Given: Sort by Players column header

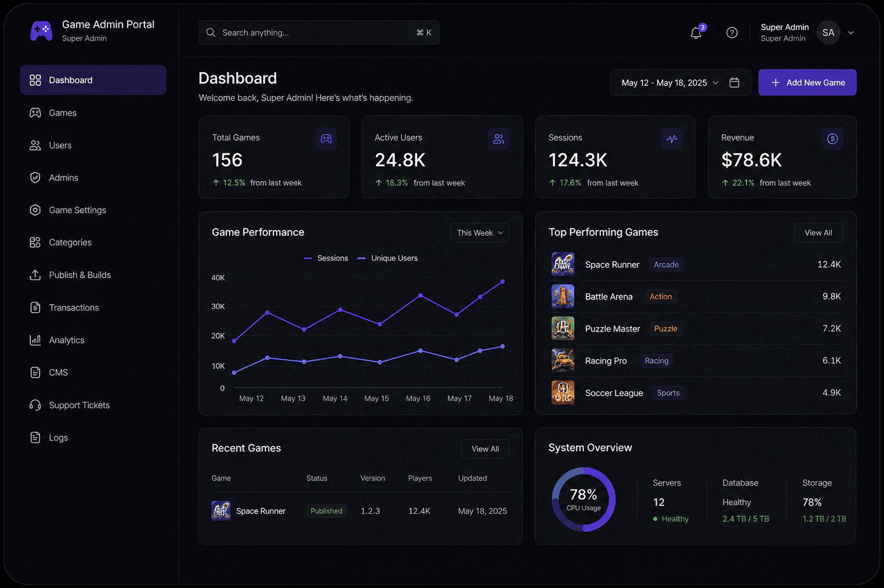Looking at the screenshot, I should 420,478.
